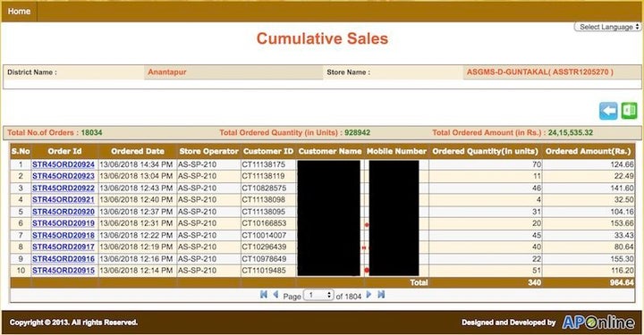
Task: Click the blue back arrow icon
Action: click(608, 111)
